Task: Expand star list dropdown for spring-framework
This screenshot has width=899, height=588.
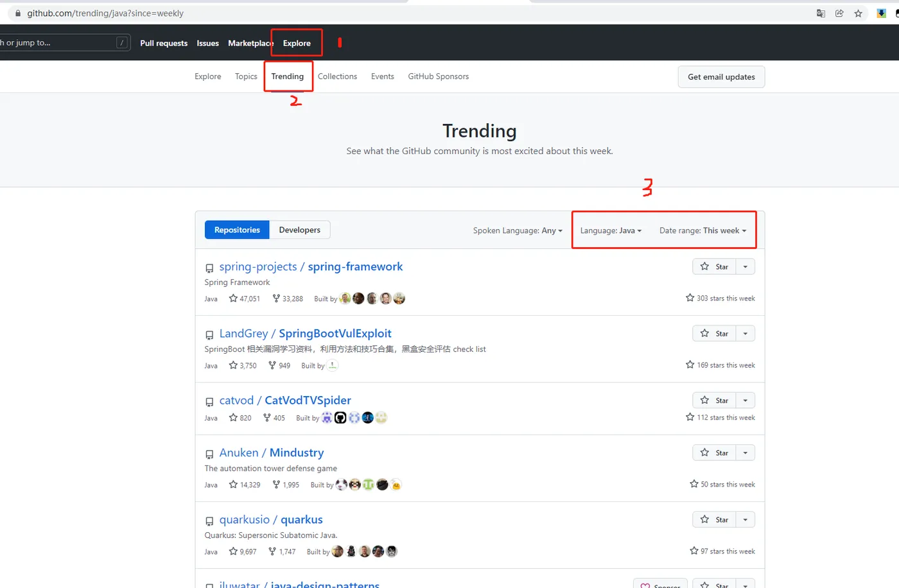Action: 745,266
